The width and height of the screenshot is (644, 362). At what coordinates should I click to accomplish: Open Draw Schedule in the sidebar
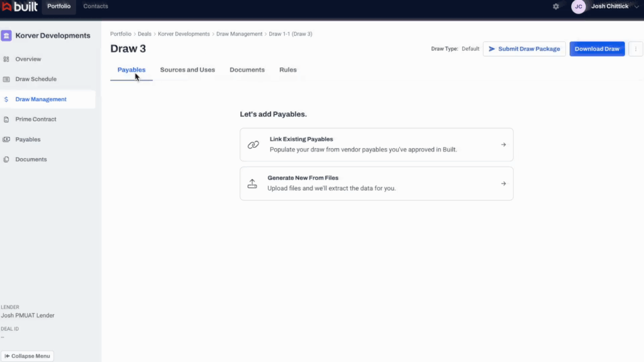36,79
